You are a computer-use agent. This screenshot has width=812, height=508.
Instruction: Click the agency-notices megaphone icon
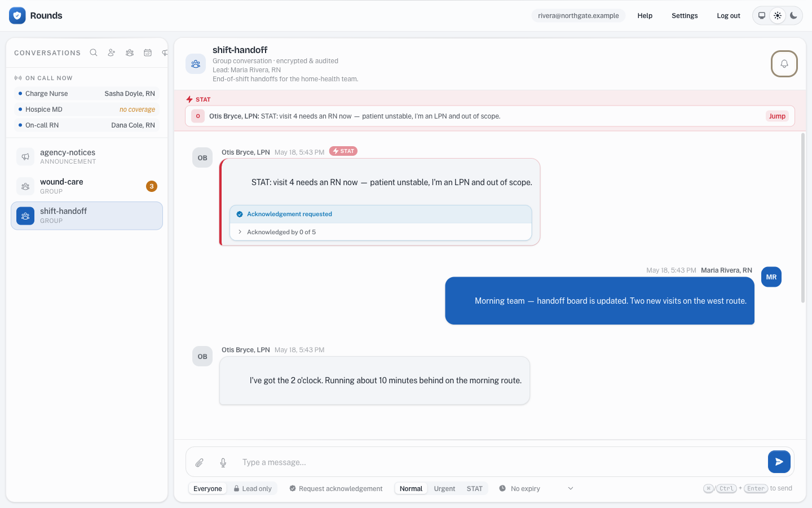coord(25,157)
